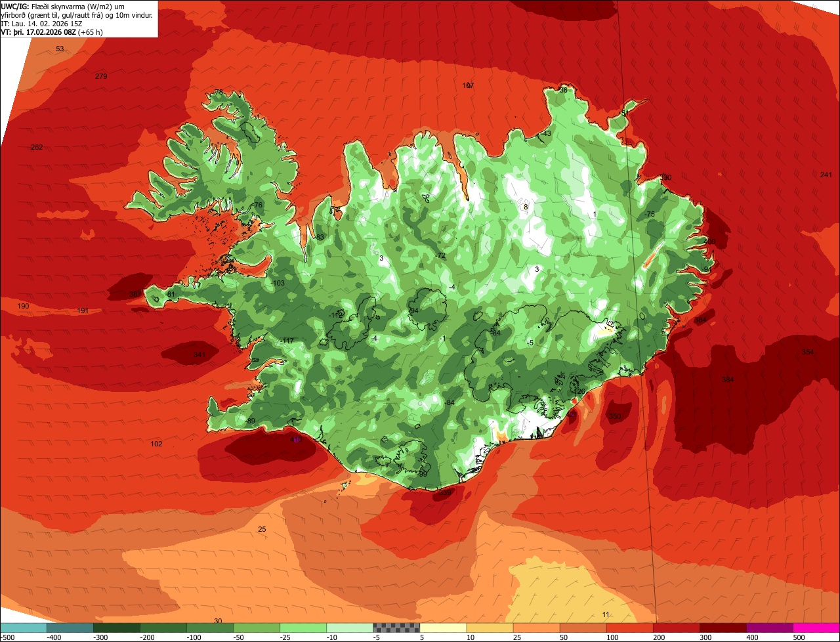Viewport: 840px width, 642px height.
Task: Click the map value '191' on the western sea
Action: (x=83, y=311)
